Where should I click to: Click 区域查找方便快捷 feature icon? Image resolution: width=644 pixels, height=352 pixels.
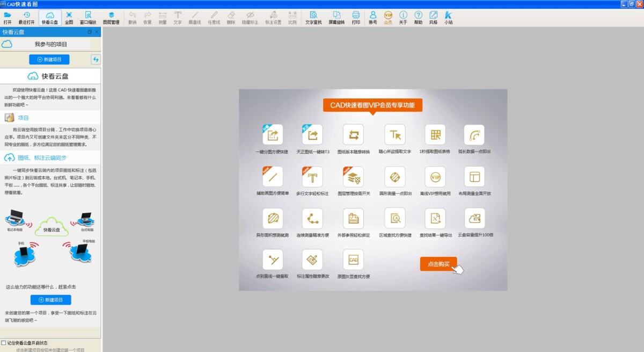[395, 218]
